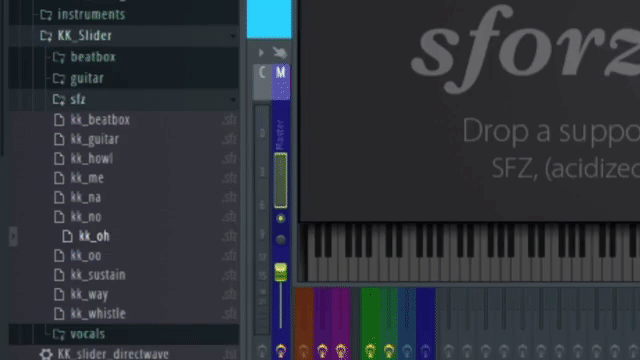Image resolution: width=640 pixels, height=360 pixels.
Task: Click the mixer routing tool icon
Action: 280,53
